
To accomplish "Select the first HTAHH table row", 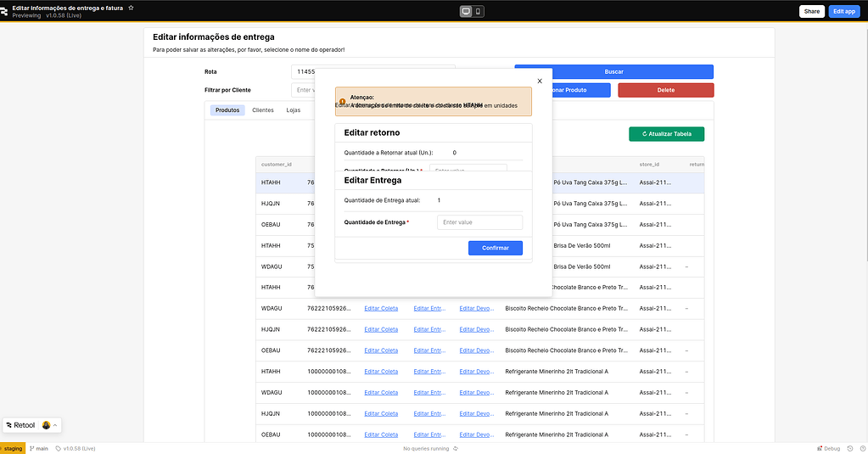I will 480,182.
